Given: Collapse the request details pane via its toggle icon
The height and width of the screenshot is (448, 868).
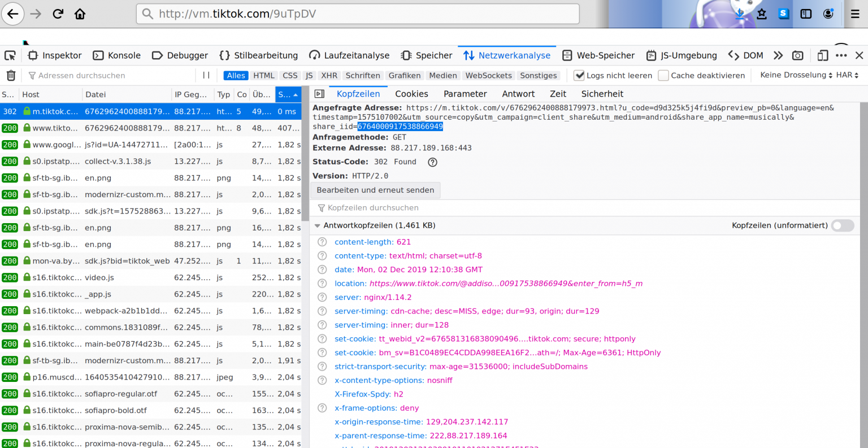Looking at the screenshot, I should pos(319,94).
